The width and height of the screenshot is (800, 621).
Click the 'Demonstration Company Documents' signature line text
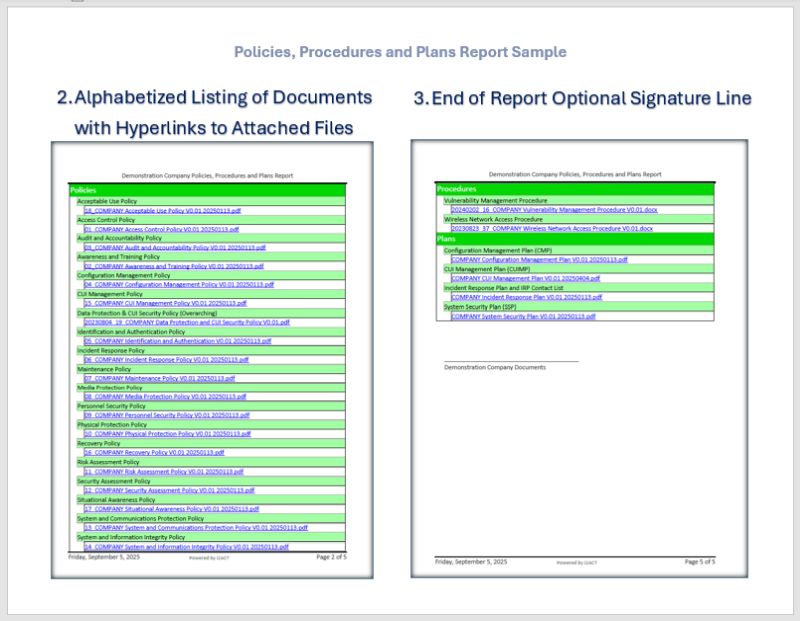click(x=495, y=367)
